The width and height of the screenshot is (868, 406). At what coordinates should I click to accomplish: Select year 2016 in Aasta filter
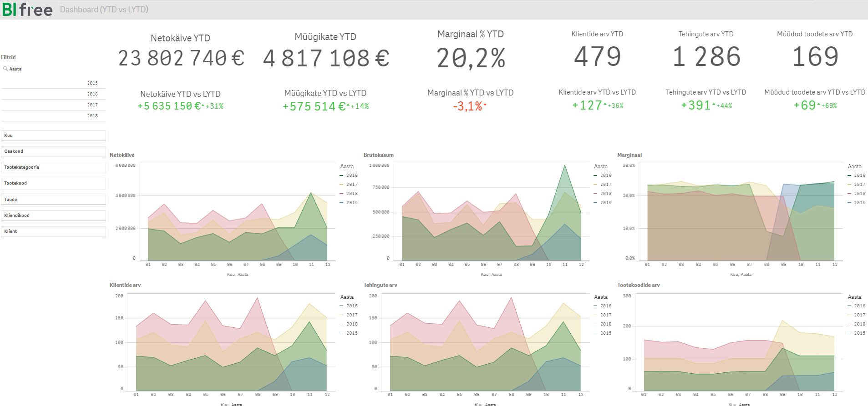pos(53,94)
